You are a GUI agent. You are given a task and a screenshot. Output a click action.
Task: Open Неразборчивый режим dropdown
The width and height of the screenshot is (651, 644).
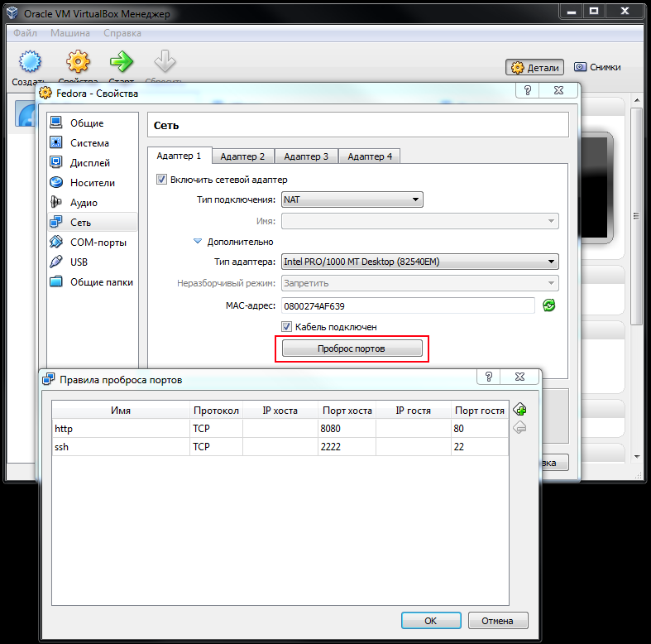419,283
